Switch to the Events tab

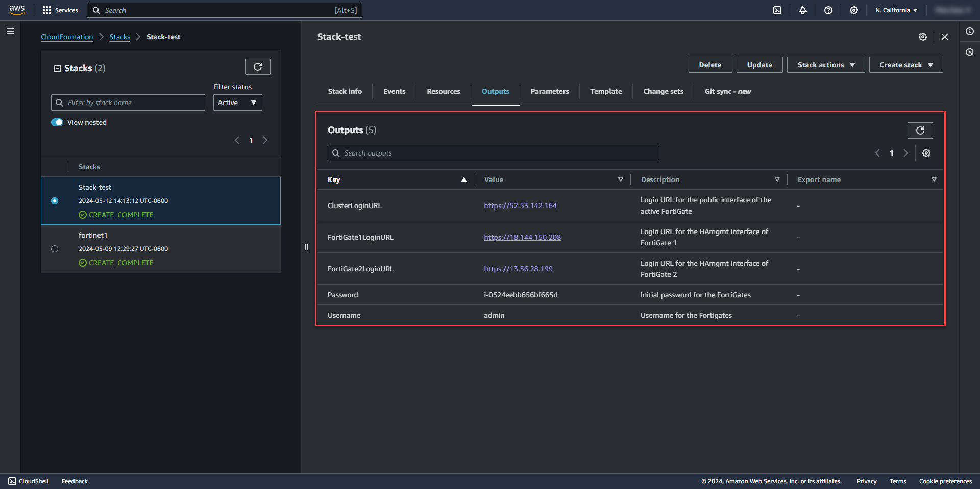click(395, 92)
